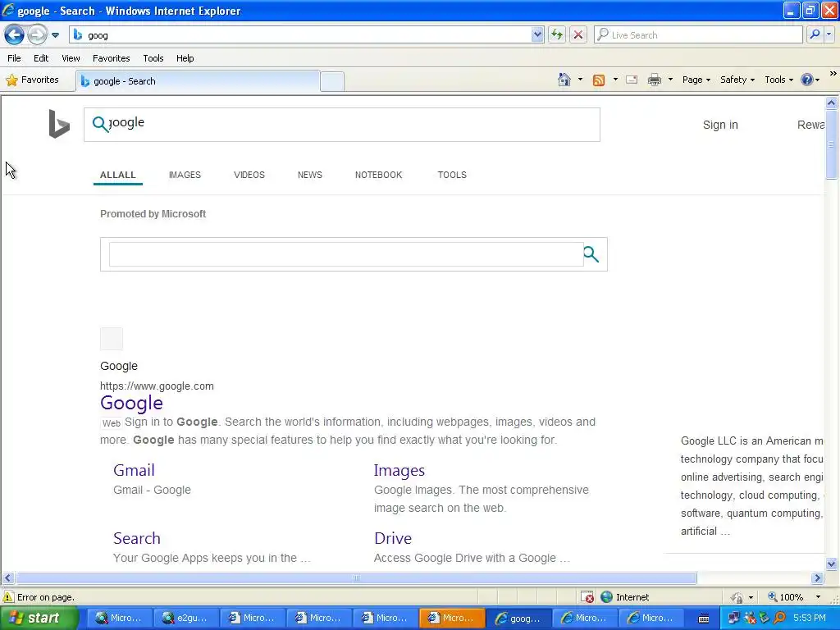Open the Search sitelink
Viewport: 840px width, 630px height.
tap(137, 538)
